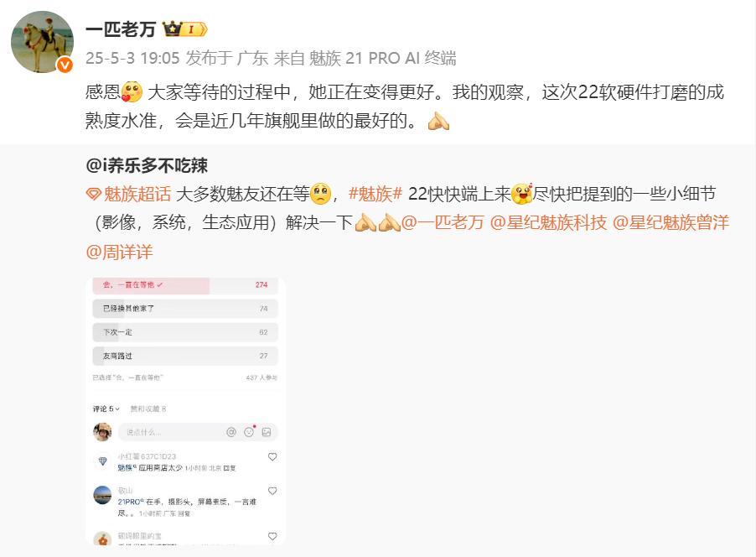This screenshot has width=756, height=557.
Task: Open the @星纪魅族曾洋 mention
Action: pyautogui.click(x=671, y=222)
